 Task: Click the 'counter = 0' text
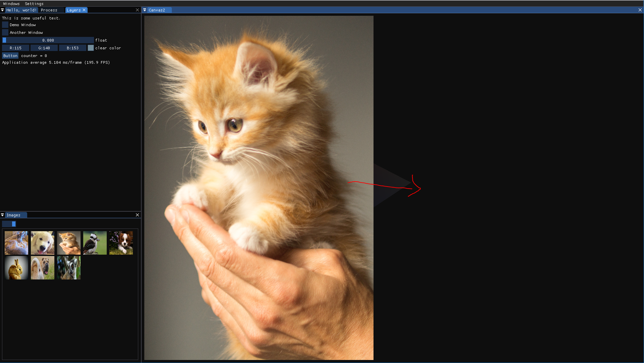(34, 56)
